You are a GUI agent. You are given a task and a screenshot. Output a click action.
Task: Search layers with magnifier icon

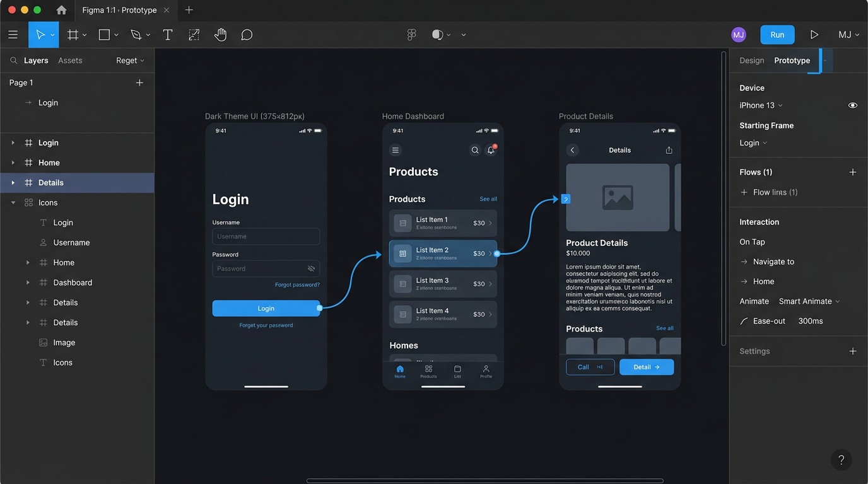[14, 60]
